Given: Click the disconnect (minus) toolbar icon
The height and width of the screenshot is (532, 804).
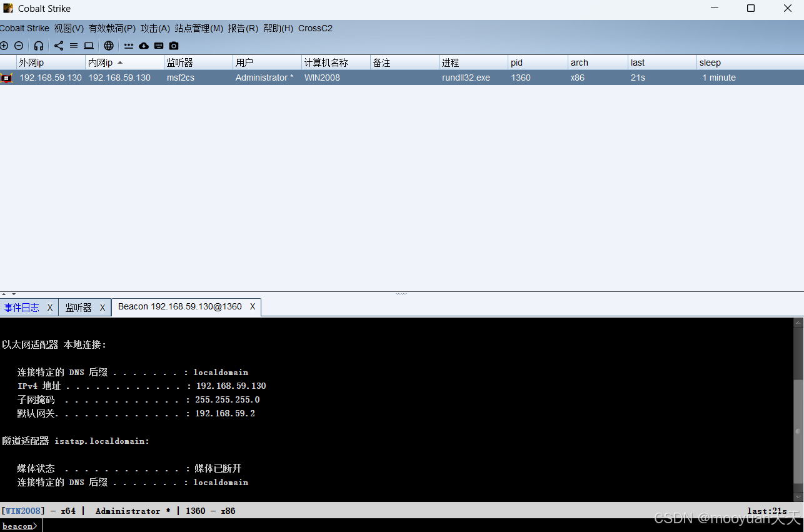Looking at the screenshot, I should (x=19, y=46).
